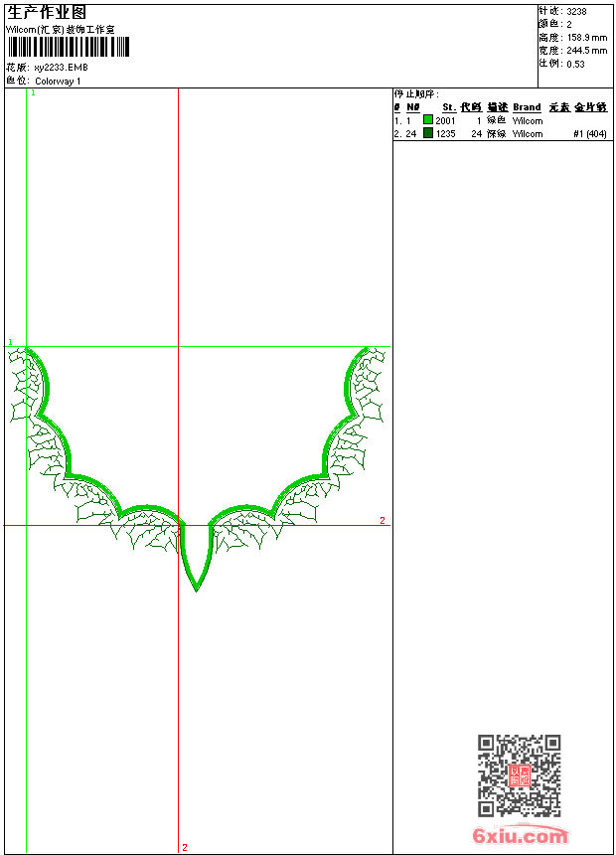Click the 描述 column header
This screenshot has width=616, height=855.
click(x=497, y=107)
